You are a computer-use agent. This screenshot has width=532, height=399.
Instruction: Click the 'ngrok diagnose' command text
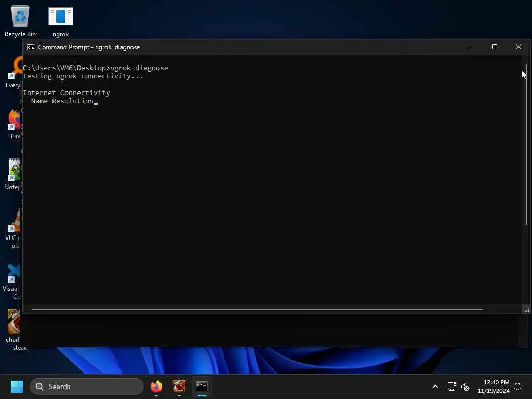[x=139, y=68]
